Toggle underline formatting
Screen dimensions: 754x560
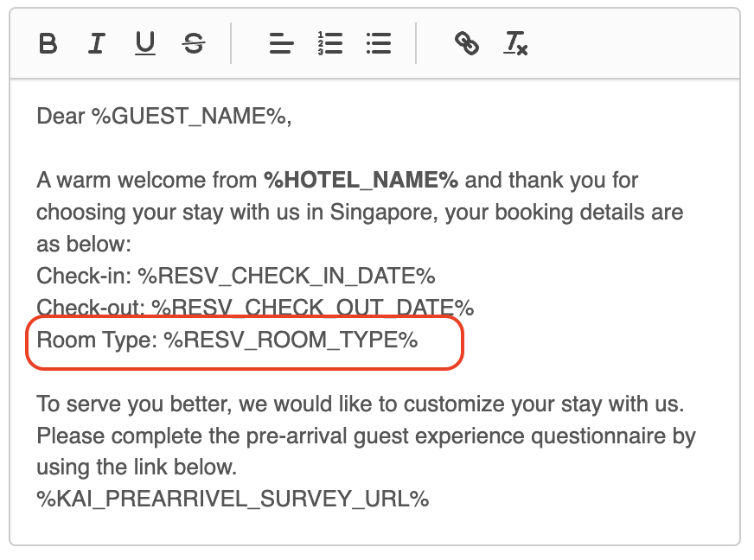point(144,43)
